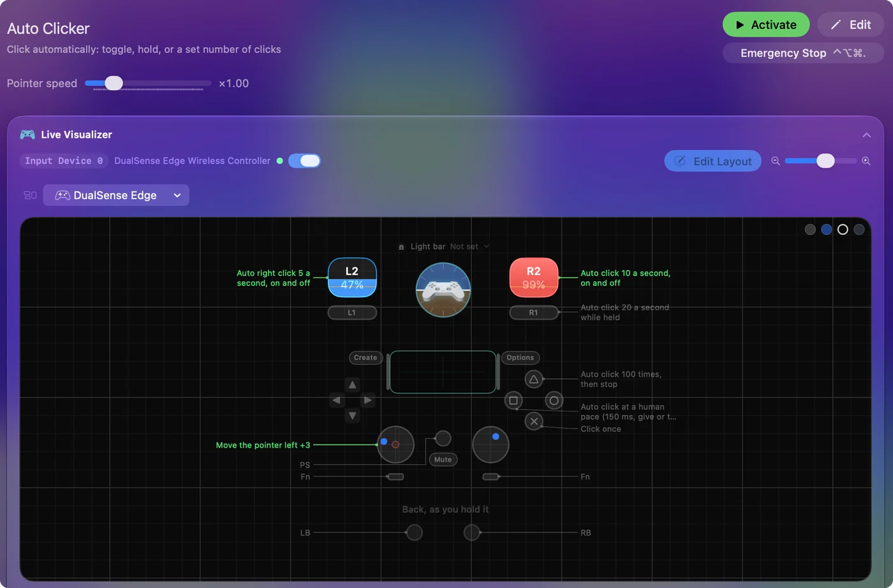Click the D-pad left arrow
The image size is (893, 588).
(336, 401)
